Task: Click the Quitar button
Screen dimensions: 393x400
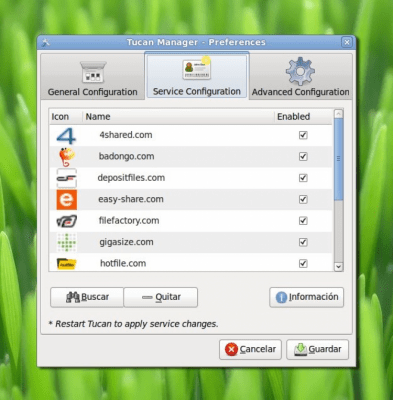Action: [x=161, y=297]
